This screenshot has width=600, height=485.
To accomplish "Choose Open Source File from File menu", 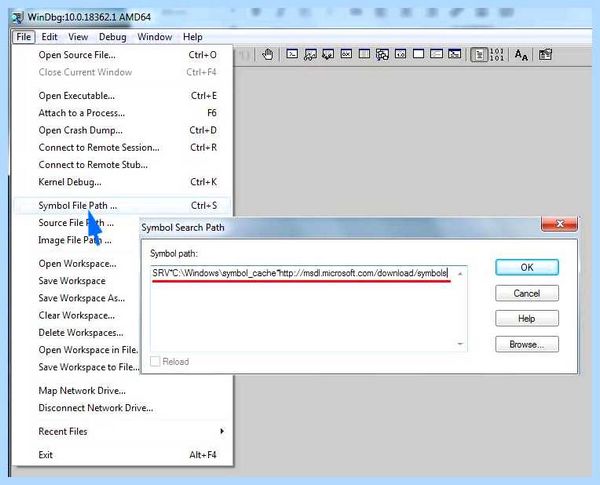I will (122, 55).
